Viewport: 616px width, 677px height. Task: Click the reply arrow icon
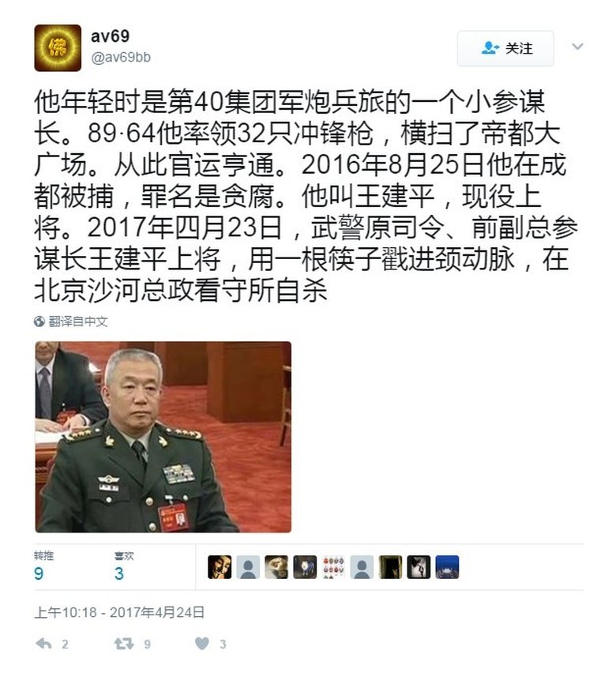[x=43, y=644]
